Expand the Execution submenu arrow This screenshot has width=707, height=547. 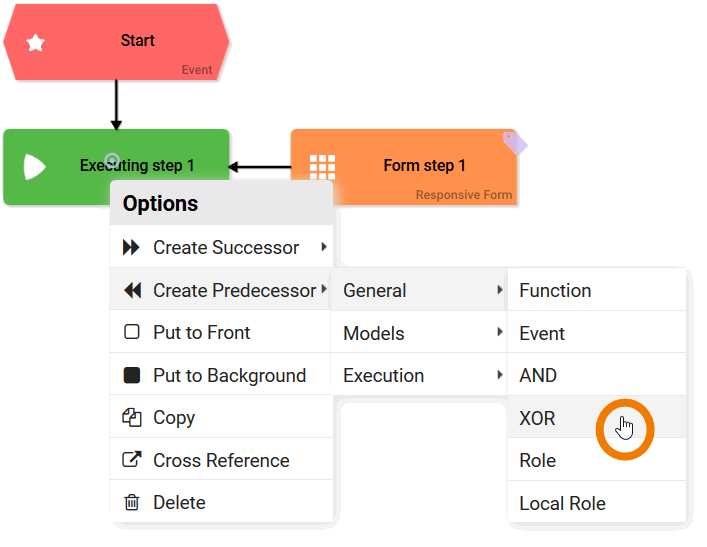499,375
